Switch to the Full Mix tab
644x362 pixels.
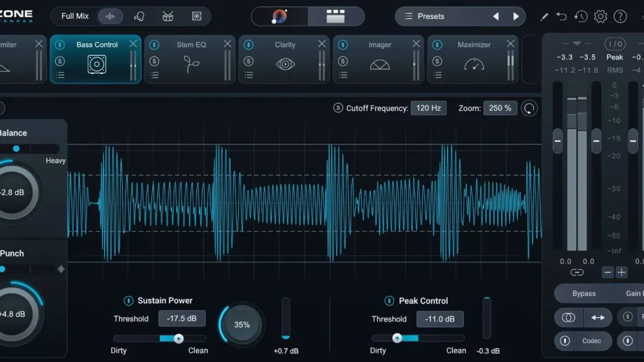point(75,16)
